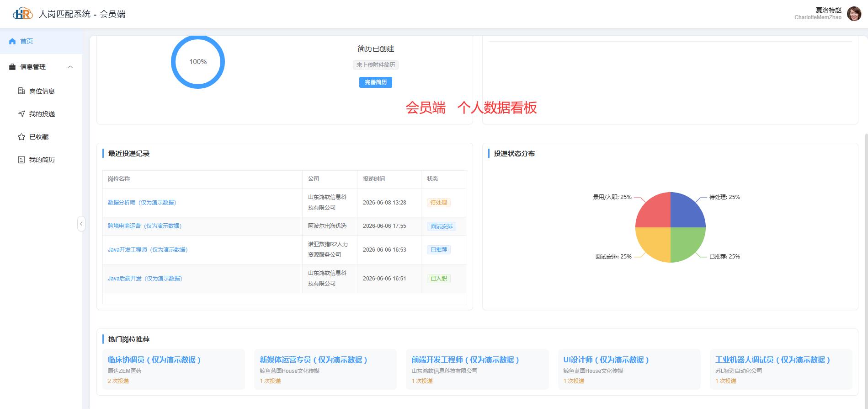This screenshot has width=868, height=409.
Task: Click the 已推荐: 25% chart label
Action: [x=724, y=257]
